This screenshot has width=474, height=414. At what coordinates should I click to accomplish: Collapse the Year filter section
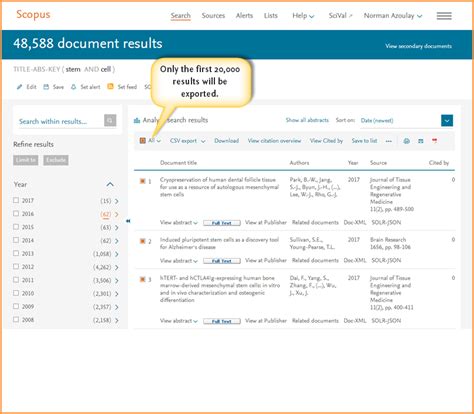click(x=110, y=184)
